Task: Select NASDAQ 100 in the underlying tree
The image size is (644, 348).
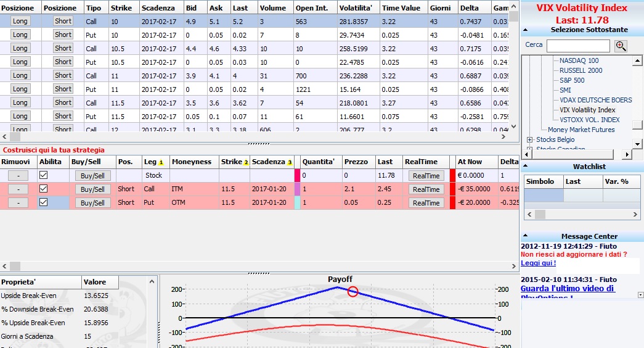Action: point(579,60)
